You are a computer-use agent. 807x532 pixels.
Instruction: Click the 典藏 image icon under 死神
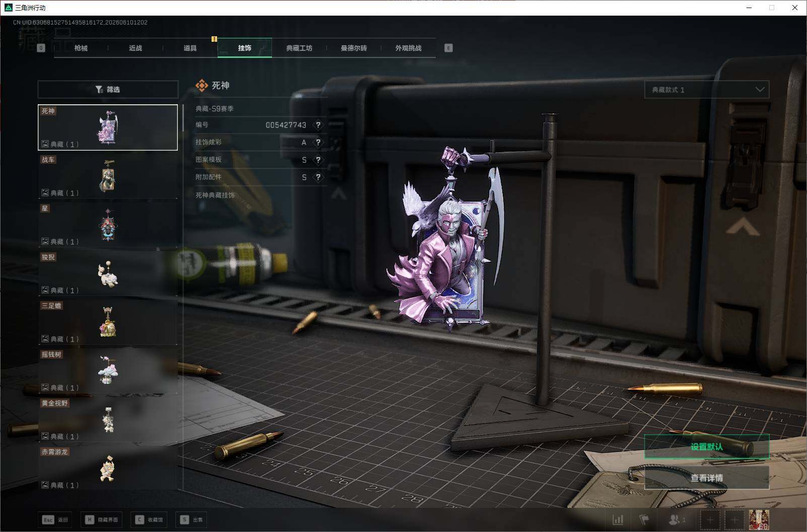pyautogui.click(x=45, y=144)
